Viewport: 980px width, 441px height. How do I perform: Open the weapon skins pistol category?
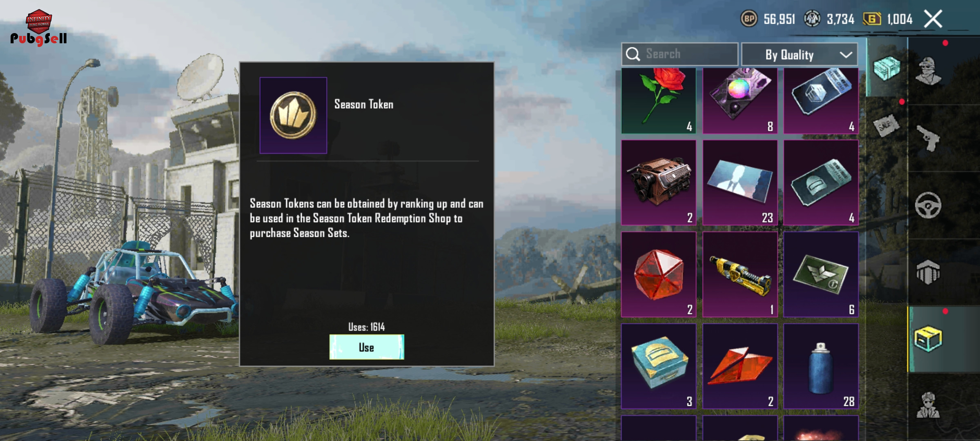pyautogui.click(x=928, y=139)
